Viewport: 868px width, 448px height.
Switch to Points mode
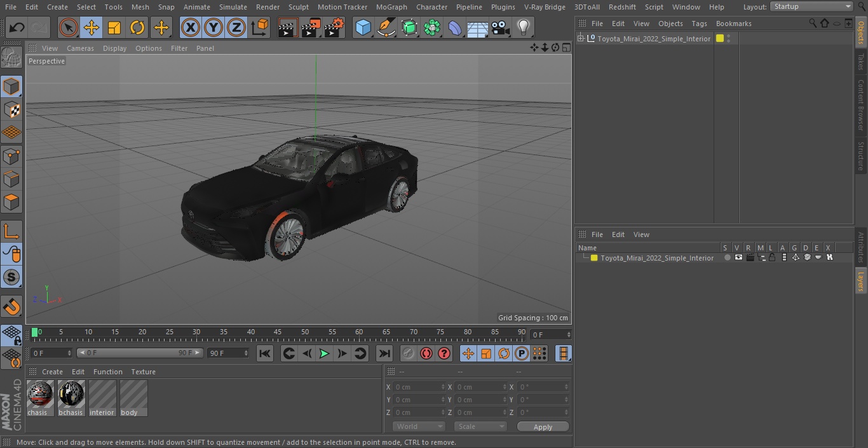(11, 156)
